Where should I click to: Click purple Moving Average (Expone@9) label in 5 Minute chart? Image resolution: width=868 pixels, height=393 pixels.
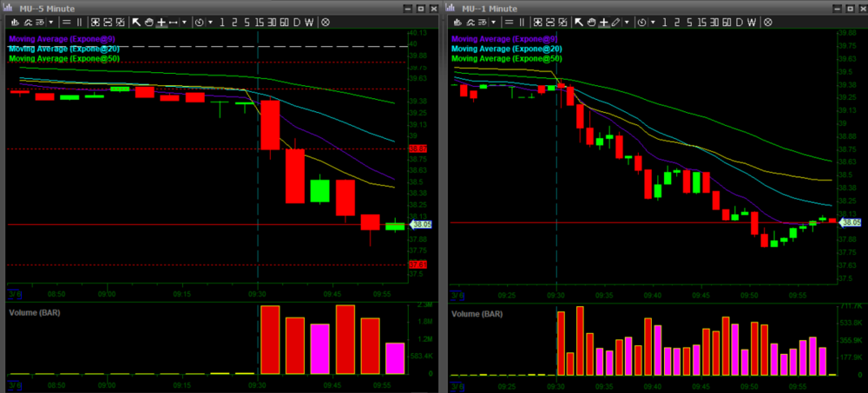(64, 39)
